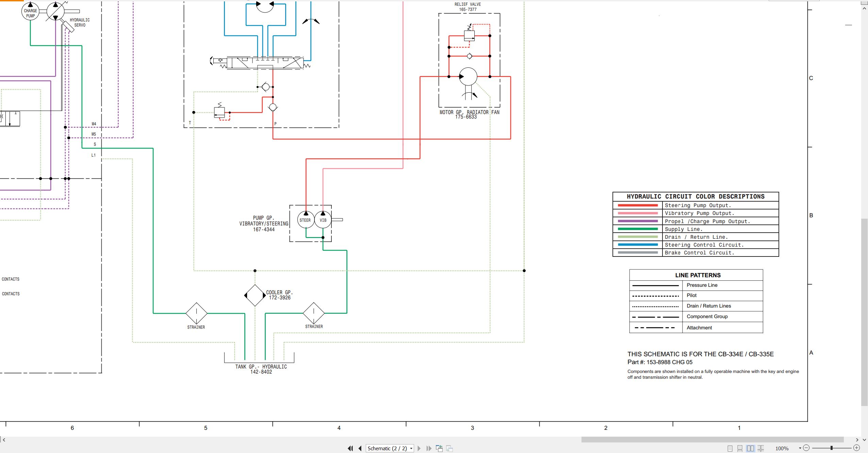The height and width of the screenshot is (453, 868).
Task: Jump to the last page
Action: (x=429, y=448)
